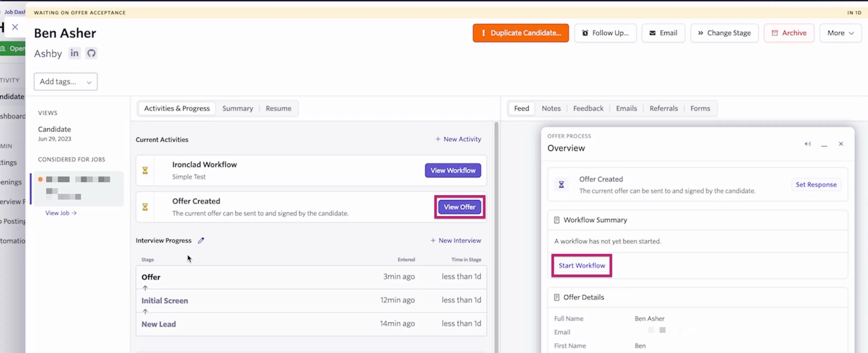Collapse the Offer Process panel to side
This screenshot has width=868, height=353.
(x=807, y=144)
